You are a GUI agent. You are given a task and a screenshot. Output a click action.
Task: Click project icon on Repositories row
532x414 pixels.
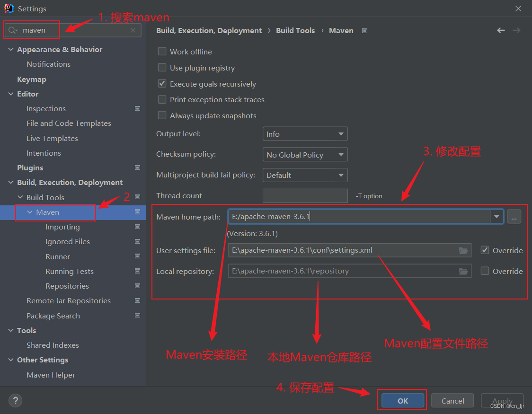[x=137, y=286]
